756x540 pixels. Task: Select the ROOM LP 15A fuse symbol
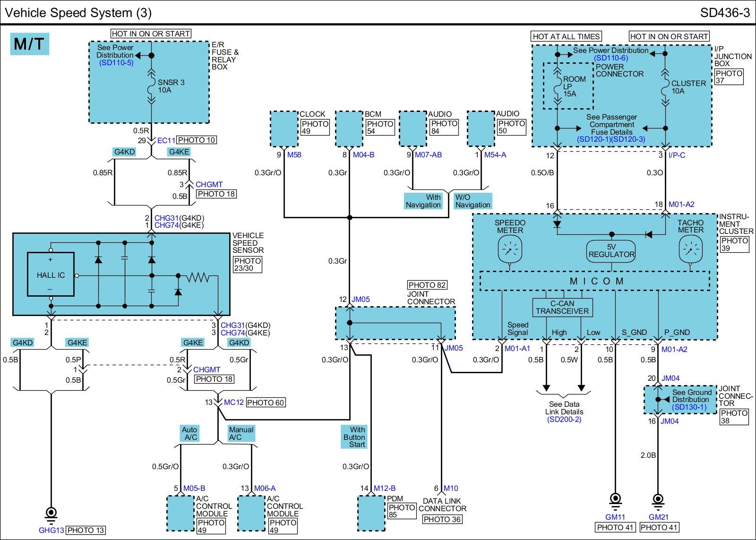click(557, 86)
